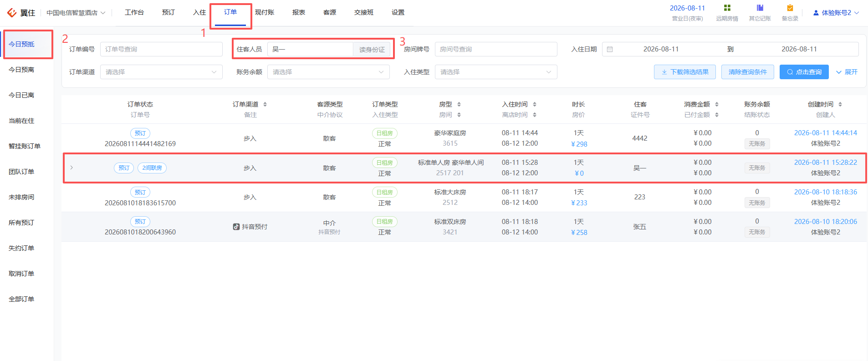Open the 账务余额 dropdown

(x=328, y=72)
